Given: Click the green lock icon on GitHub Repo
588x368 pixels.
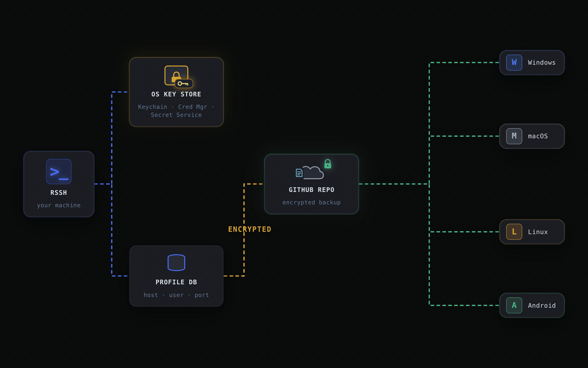Looking at the screenshot, I should (328, 164).
